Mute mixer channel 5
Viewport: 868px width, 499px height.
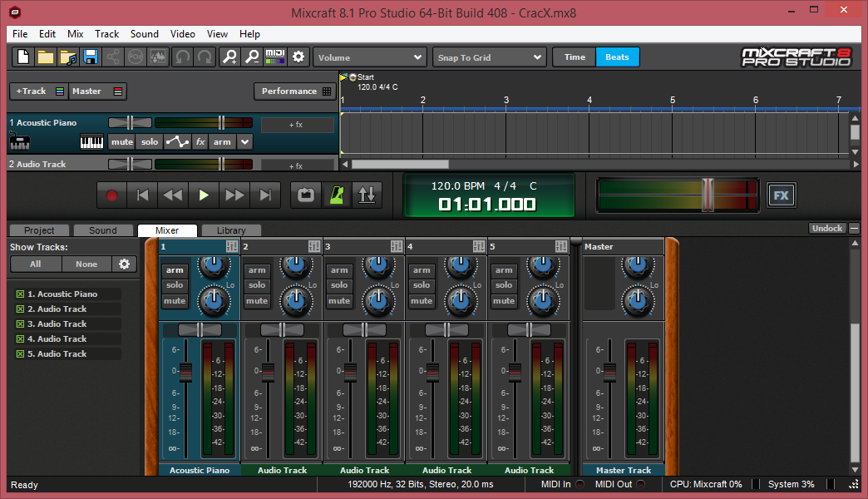(x=504, y=301)
